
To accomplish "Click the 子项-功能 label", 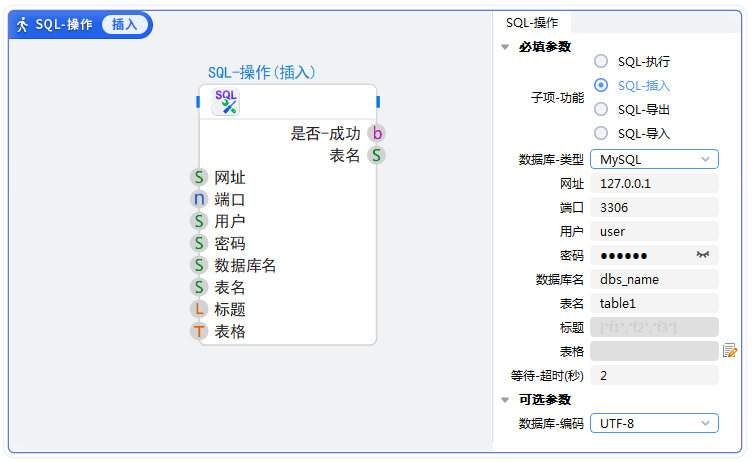I will click(x=557, y=97).
